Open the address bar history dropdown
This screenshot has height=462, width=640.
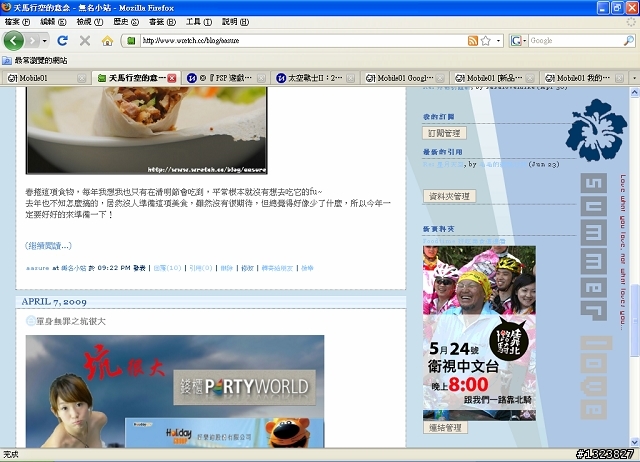(498, 40)
